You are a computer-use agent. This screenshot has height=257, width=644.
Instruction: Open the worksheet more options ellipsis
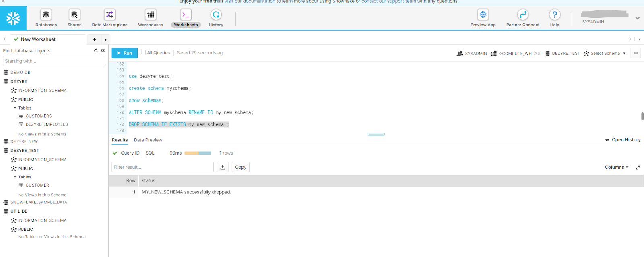pyautogui.click(x=636, y=53)
